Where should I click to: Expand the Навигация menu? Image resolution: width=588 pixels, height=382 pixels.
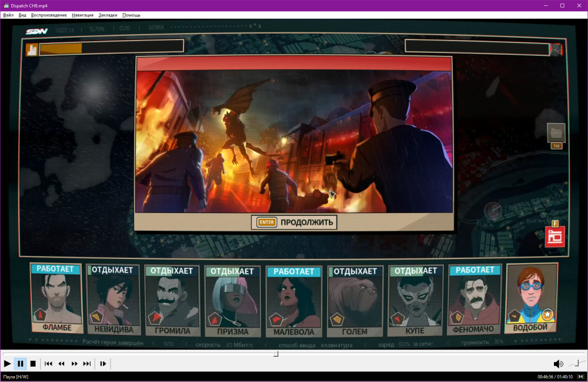click(82, 15)
